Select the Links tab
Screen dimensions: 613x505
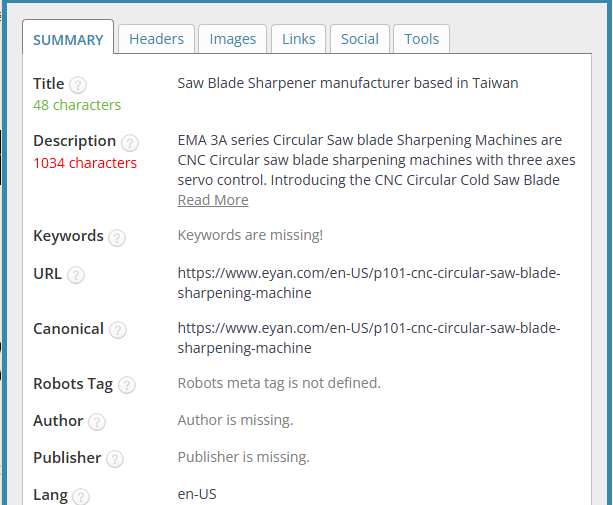click(299, 39)
